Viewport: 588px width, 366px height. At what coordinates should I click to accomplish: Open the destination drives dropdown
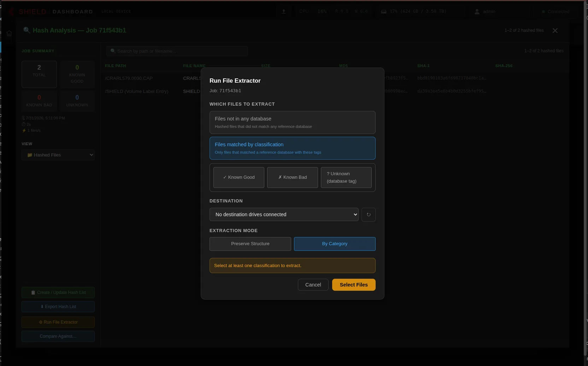click(284, 214)
